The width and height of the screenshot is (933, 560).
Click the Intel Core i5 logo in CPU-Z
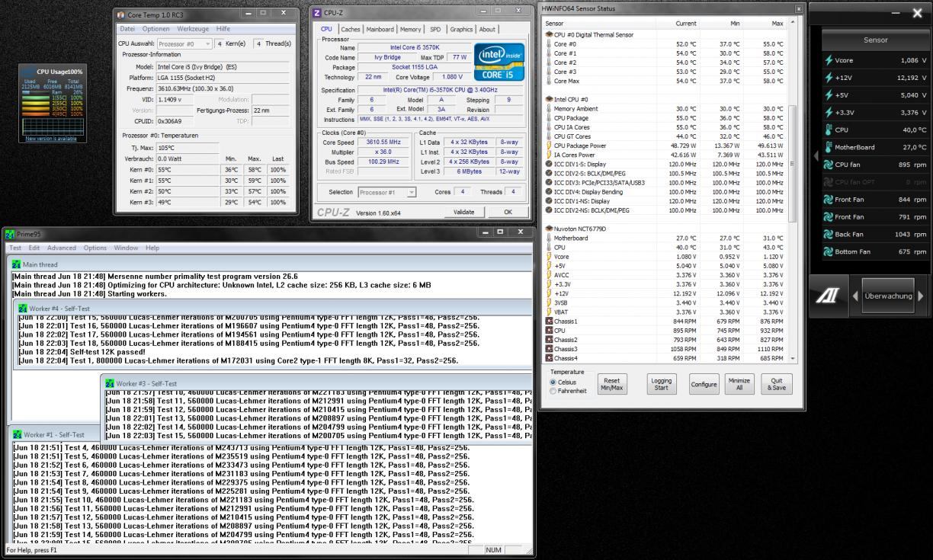click(x=500, y=60)
